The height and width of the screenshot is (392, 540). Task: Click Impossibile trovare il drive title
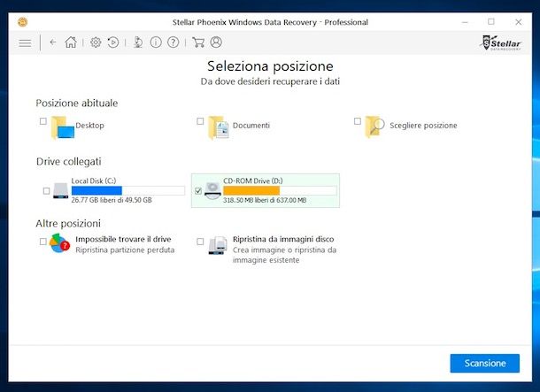pos(123,239)
